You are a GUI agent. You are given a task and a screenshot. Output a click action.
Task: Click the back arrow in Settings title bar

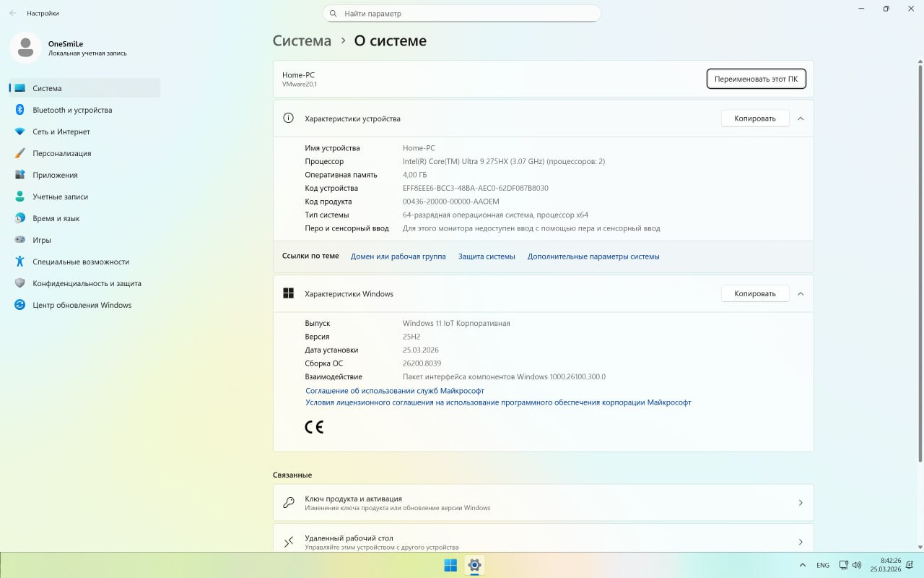(x=13, y=13)
